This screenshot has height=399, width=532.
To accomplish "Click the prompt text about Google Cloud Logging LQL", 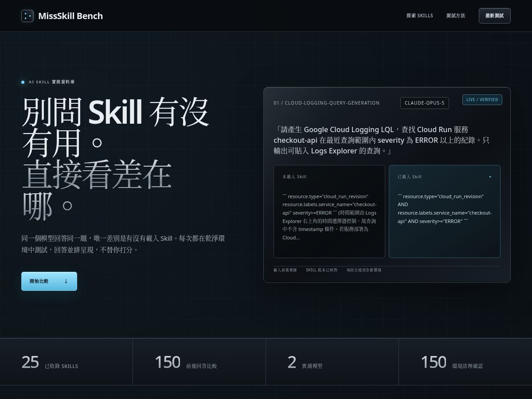I will pyautogui.click(x=382, y=140).
